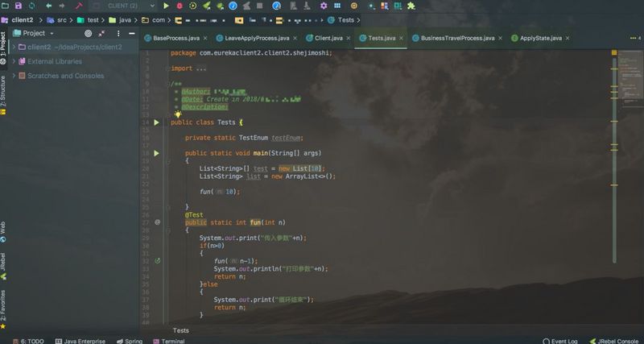Close the BaseProcess.java tab
Viewport: 644px width, 344px height.
pos(205,38)
